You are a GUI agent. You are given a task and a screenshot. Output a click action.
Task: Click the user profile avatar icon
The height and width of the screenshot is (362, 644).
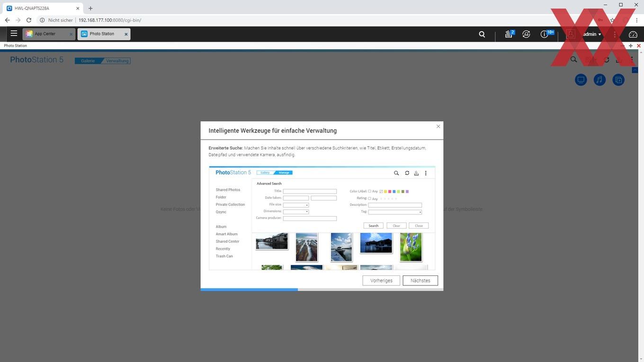pyautogui.click(x=571, y=34)
